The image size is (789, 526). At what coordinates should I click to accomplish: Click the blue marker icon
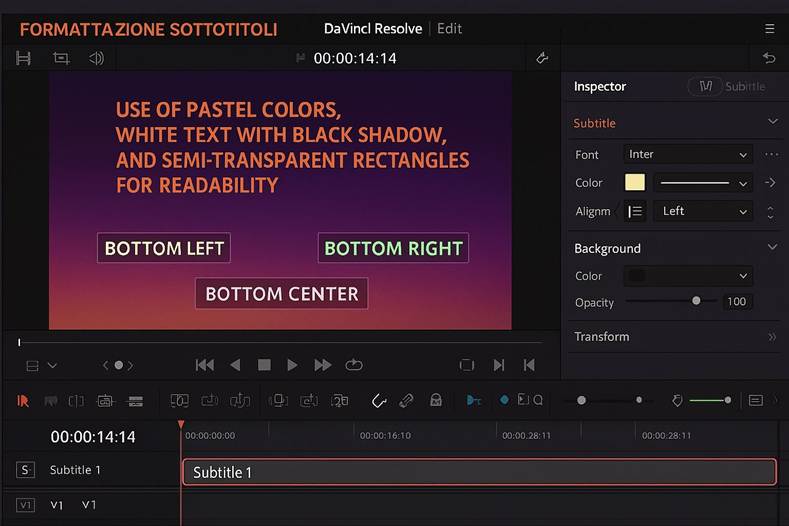504,400
